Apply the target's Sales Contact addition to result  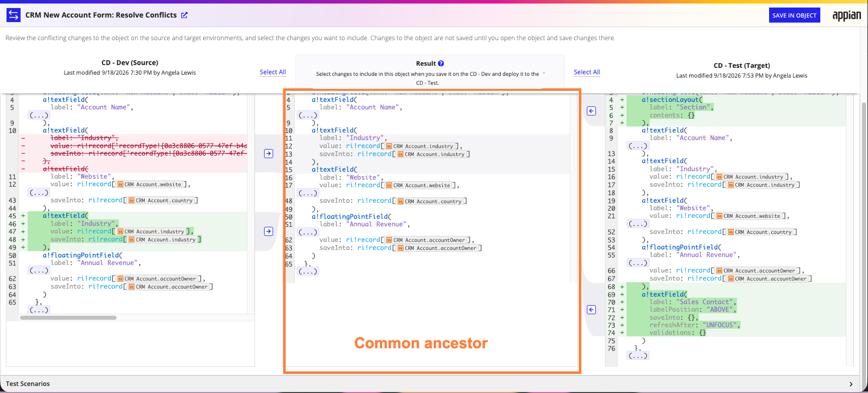point(591,310)
